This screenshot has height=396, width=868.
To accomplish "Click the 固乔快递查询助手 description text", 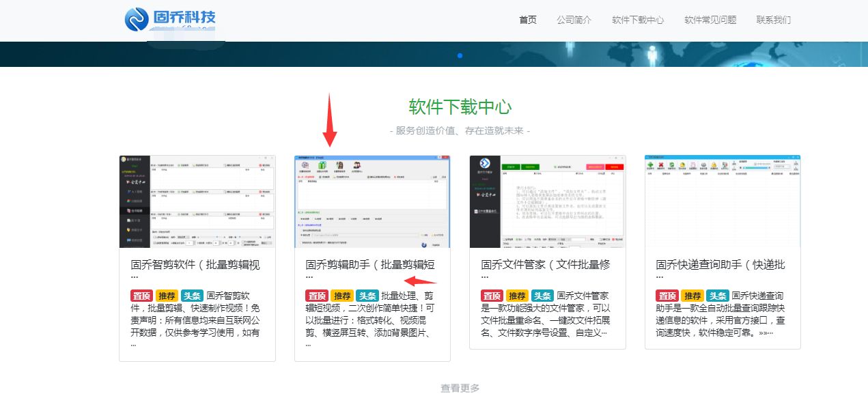I will point(722,314).
